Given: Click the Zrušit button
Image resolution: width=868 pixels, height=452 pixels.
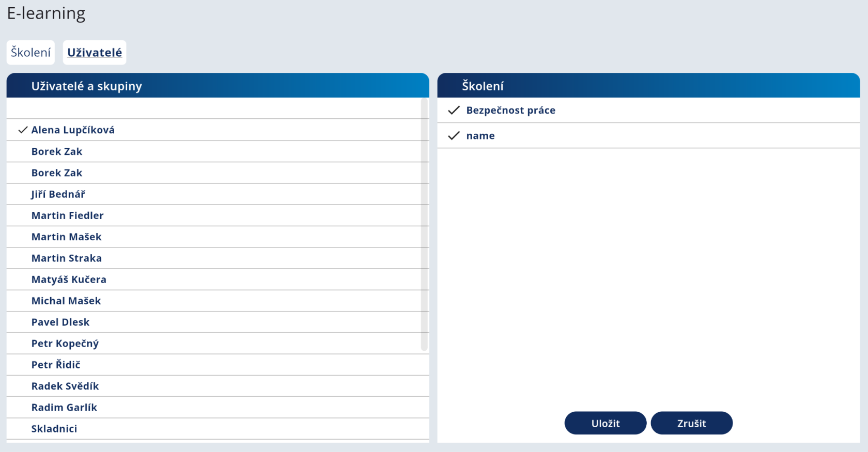Looking at the screenshot, I should tap(691, 423).
